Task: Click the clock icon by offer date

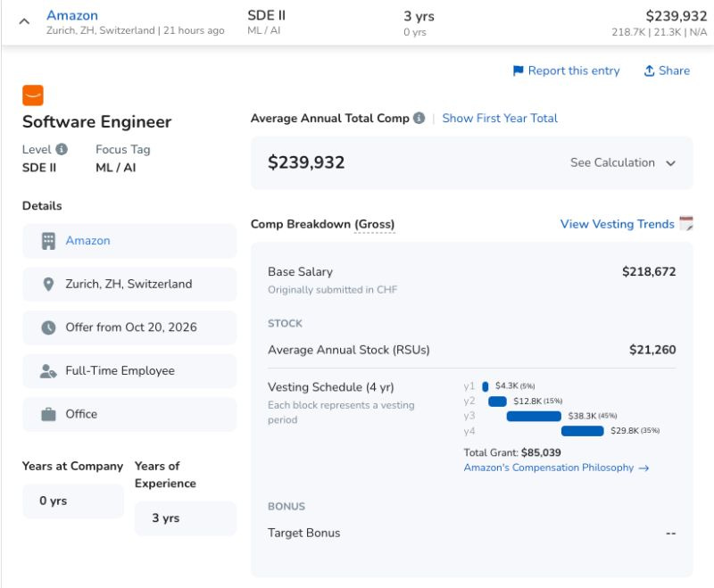Action: (x=48, y=327)
